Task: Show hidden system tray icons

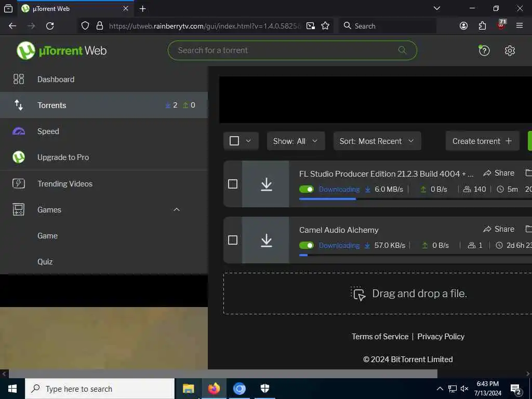Action: [440, 389]
